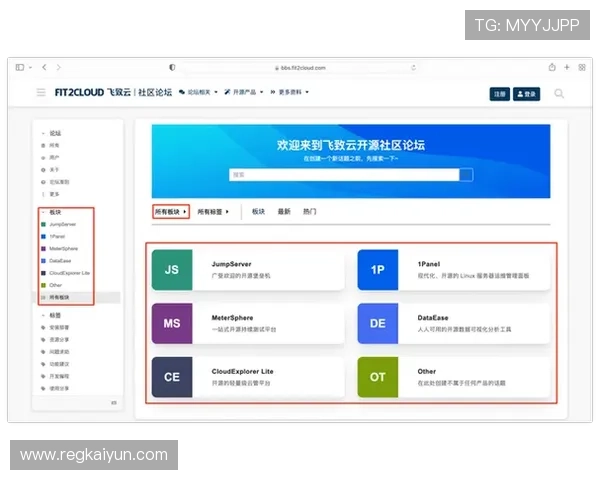Open the 资源分享 tag in sidebar
This screenshot has height=480, width=600.
(x=55, y=340)
